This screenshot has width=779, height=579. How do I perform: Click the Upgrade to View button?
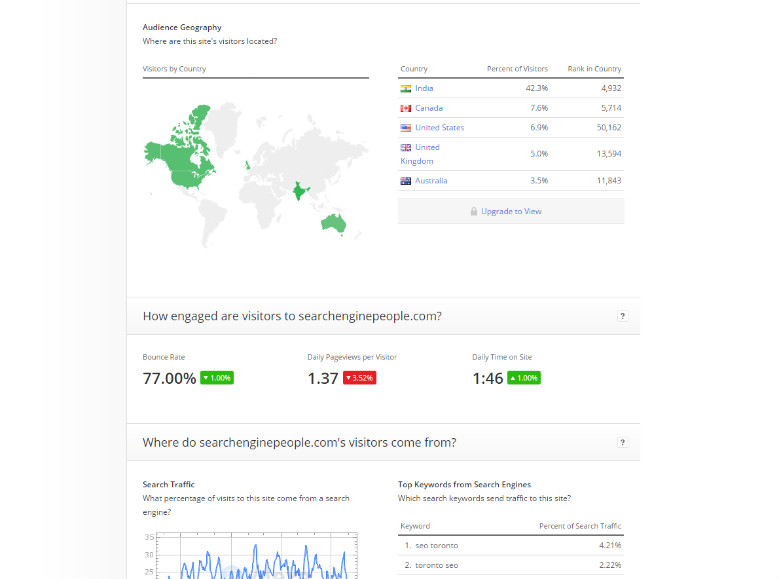[511, 211]
